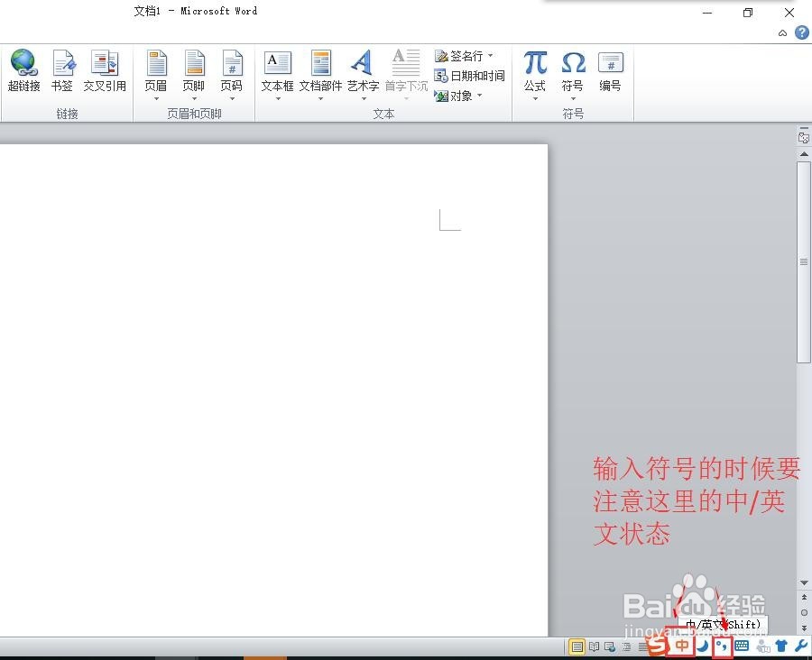This screenshot has height=660, width=812.
Task: Insert numbering with the 编号 button
Action: pyautogui.click(x=611, y=70)
